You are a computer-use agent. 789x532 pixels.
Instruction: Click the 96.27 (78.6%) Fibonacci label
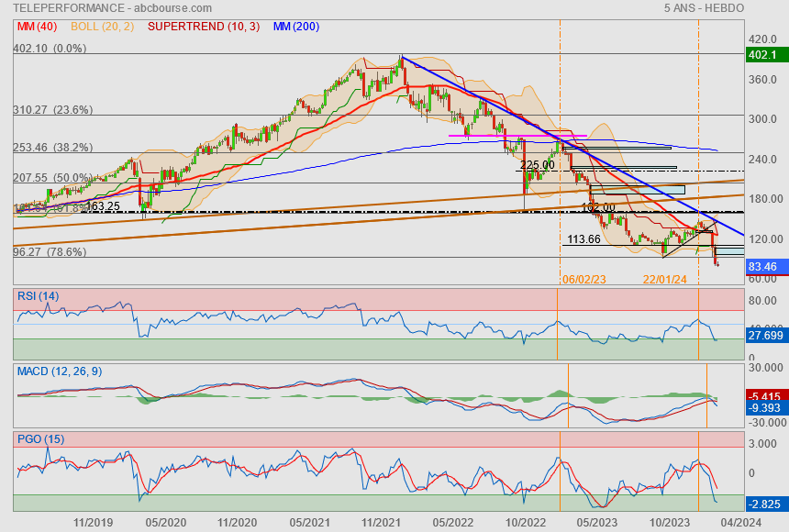(50, 251)
